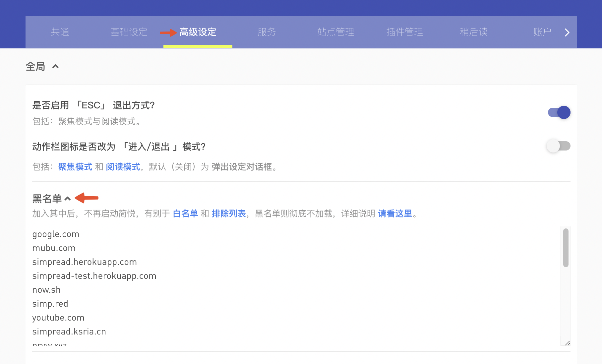Image resolution: width=602 pixels, height=364 pixels.
Task: Click the 请看这里 details link
Action: pos(395,214)
